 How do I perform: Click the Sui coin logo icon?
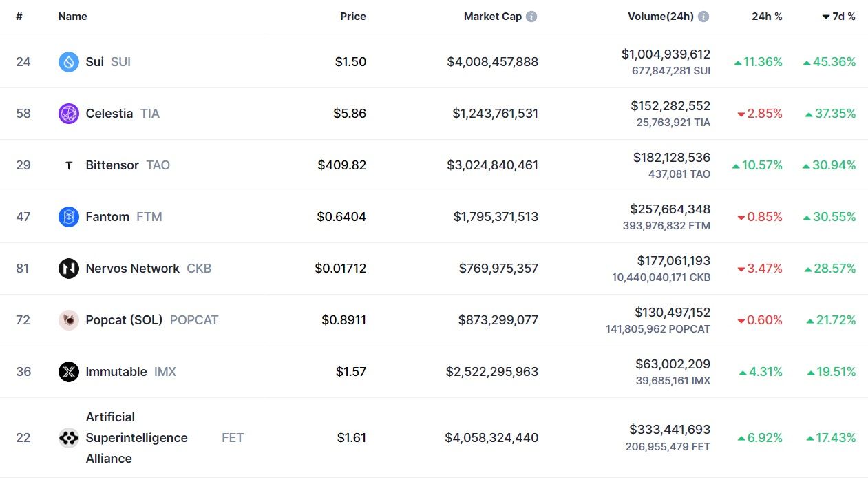pyautogui.click(x=69, y=62)
